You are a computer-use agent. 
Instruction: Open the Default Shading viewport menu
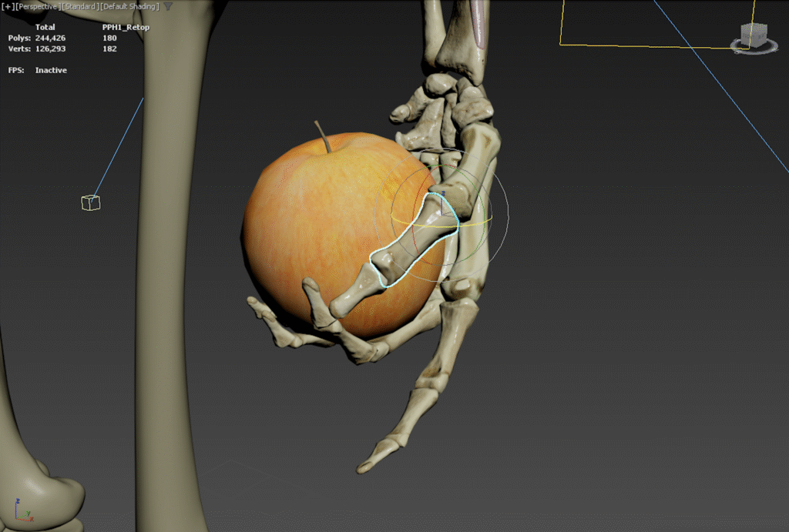point(129,7)
